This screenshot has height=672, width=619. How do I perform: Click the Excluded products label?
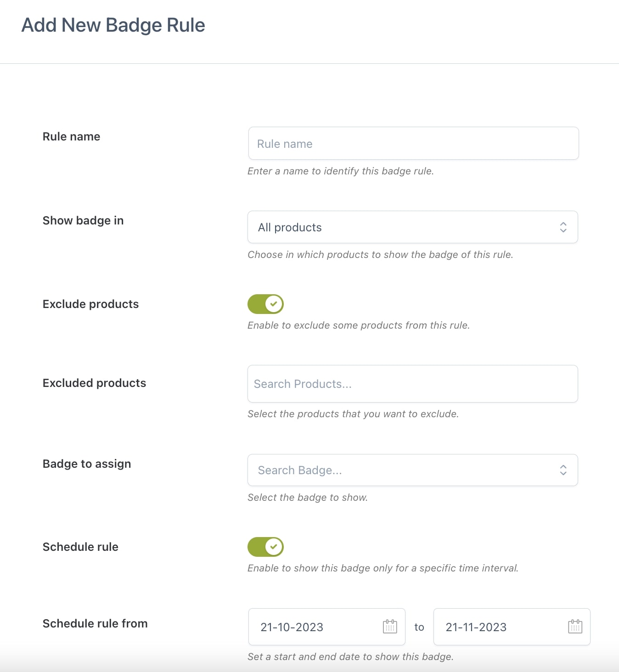94,383
